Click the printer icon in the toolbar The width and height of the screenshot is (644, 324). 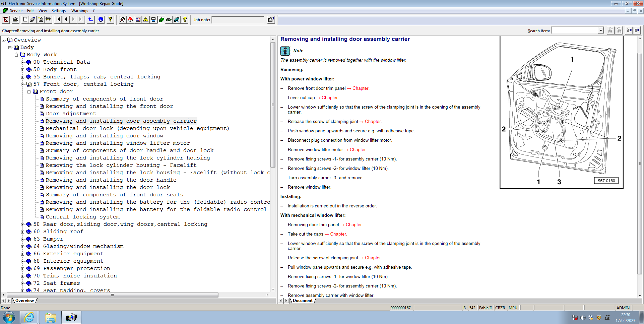point(15,19)
